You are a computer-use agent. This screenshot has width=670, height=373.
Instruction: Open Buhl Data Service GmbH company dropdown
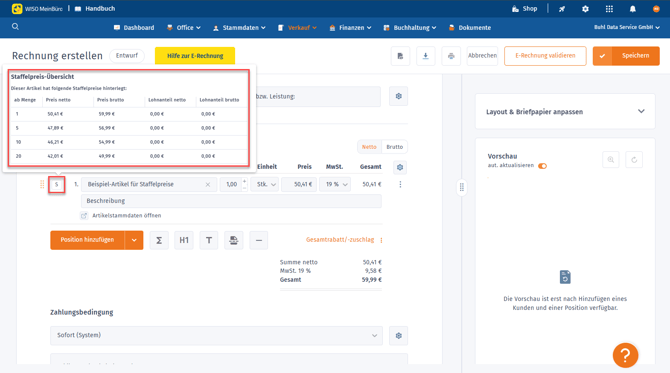(x=626, y=27)
